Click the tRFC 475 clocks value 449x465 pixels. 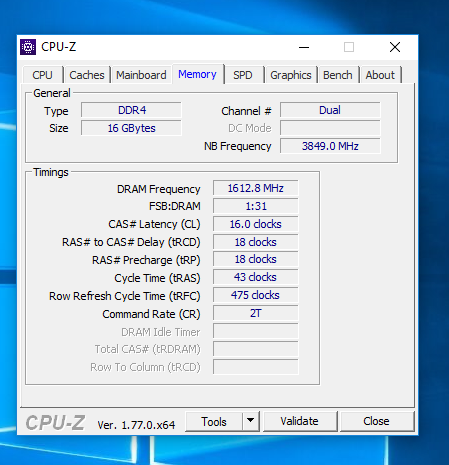(256, 295)
